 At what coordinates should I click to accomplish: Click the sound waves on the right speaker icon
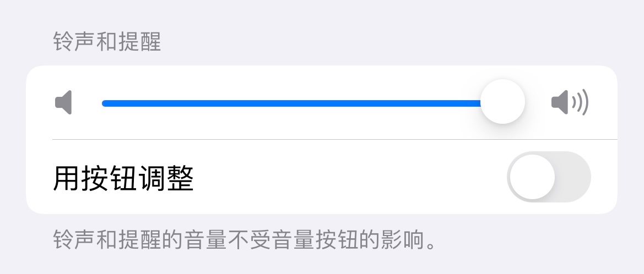581,102
